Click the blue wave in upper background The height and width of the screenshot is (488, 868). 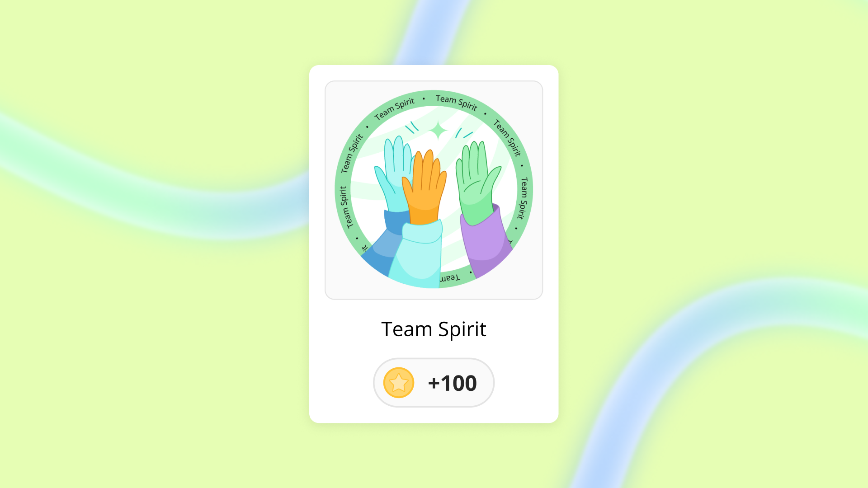(x=429, y=32)
